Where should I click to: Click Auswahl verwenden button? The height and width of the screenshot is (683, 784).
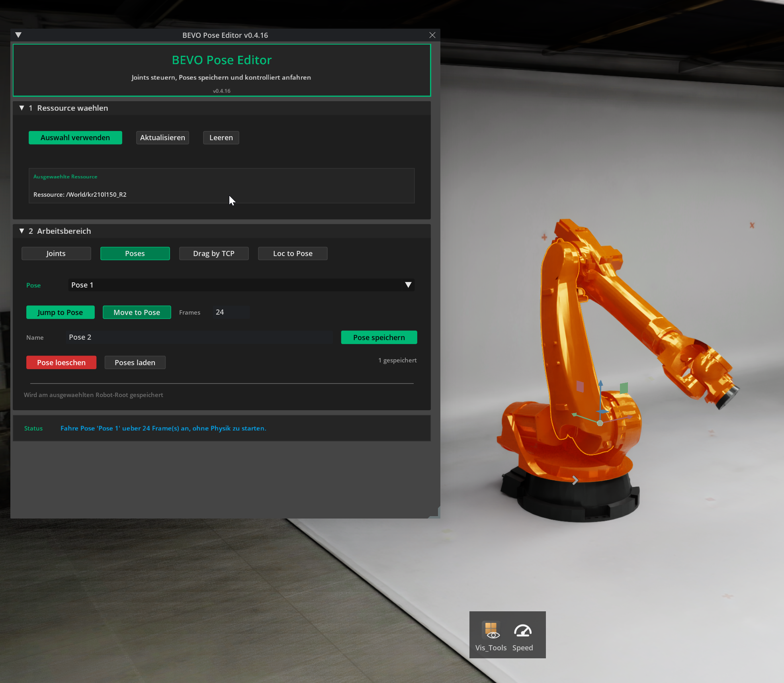pyautogui.click(x=75, y=138)
